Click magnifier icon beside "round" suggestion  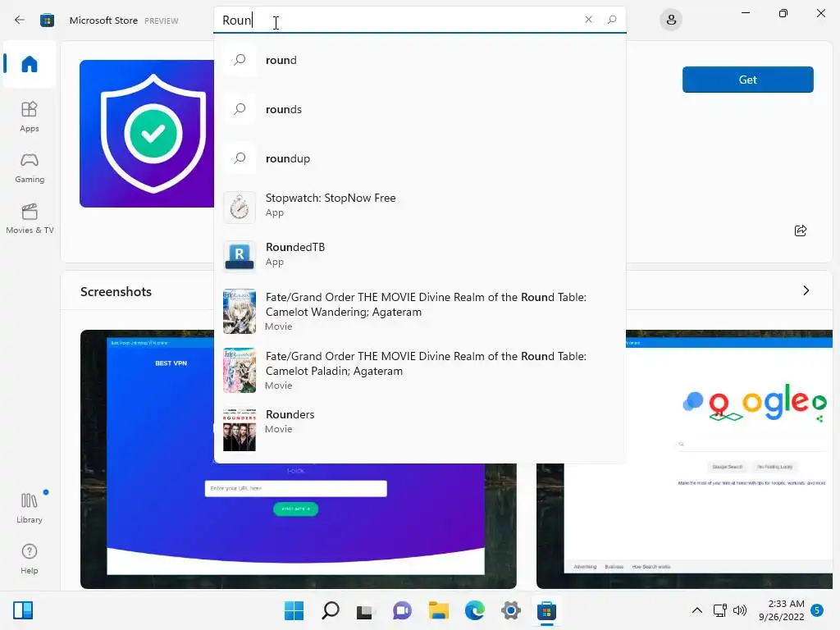click(x=240, y=59)
